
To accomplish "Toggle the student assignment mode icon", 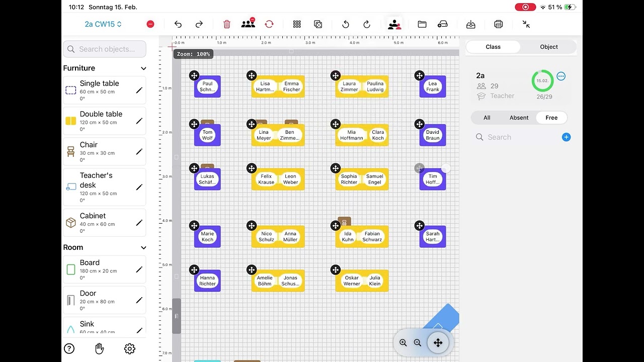I will tap(394, 24).
